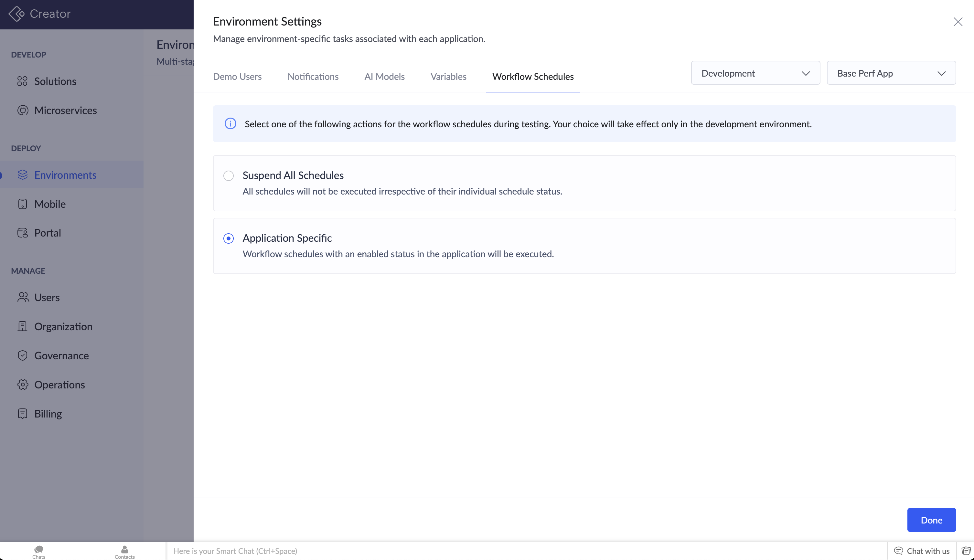Click the Solutions grid icon
The width and height of the screenshot is (974, 560).
click(x=22, y=81)
